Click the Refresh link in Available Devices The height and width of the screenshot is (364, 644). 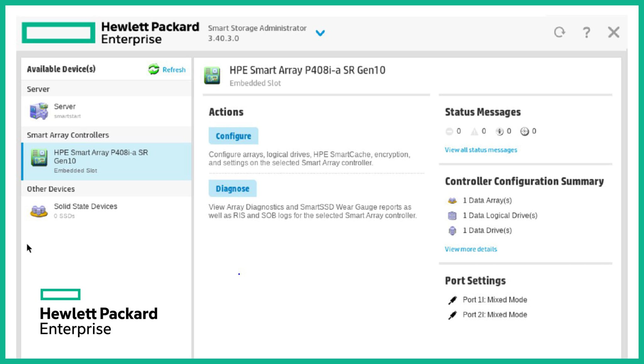point(174,70)
